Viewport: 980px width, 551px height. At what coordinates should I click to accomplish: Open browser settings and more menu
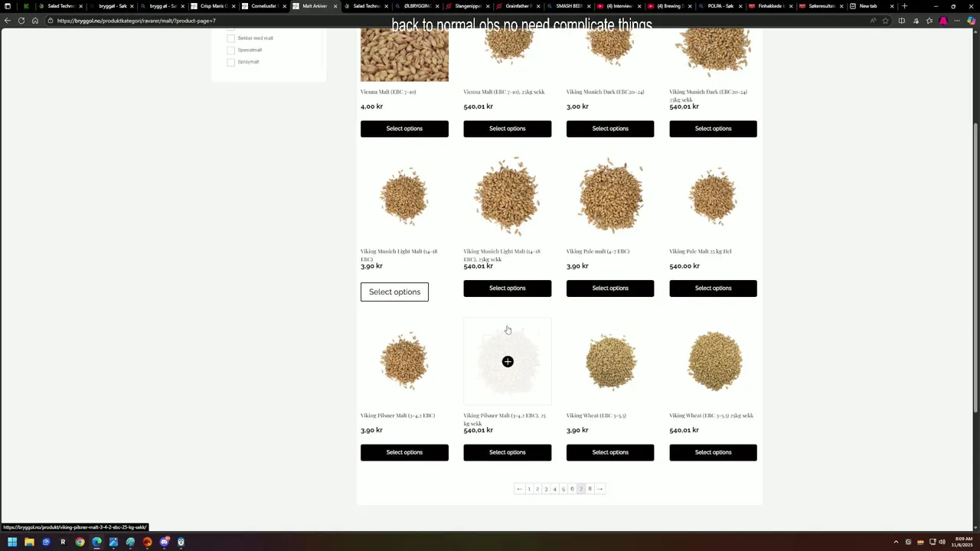pos(956,21)
